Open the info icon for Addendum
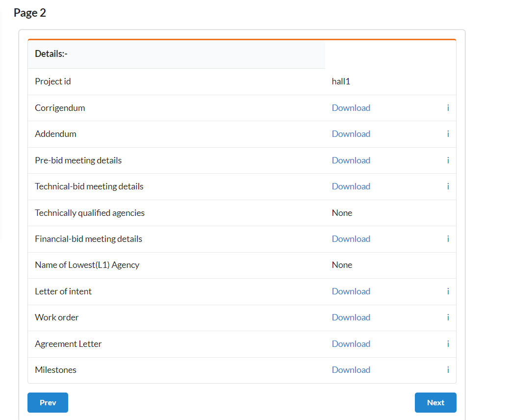Viewport: 510px width, 420px height. (x=448, y=134)
